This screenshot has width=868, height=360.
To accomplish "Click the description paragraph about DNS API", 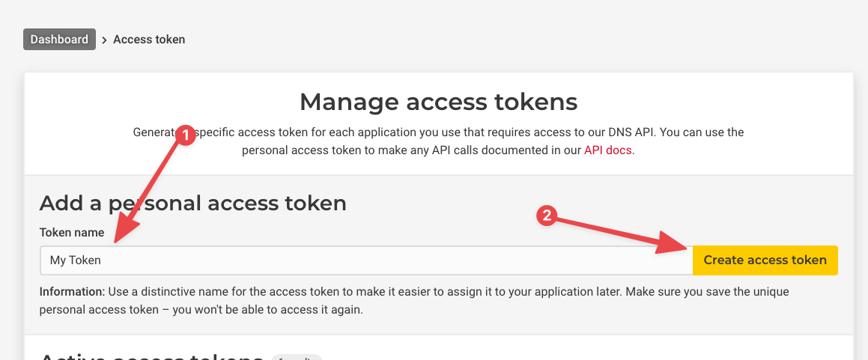I will [x=438, y=141].
